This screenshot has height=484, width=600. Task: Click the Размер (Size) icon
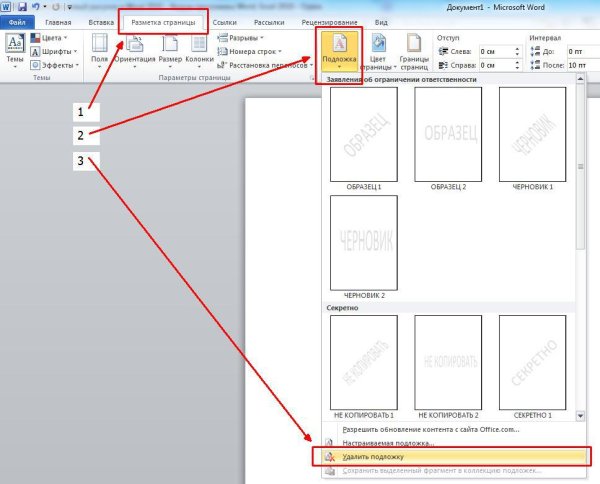click(x=169, y=51)
